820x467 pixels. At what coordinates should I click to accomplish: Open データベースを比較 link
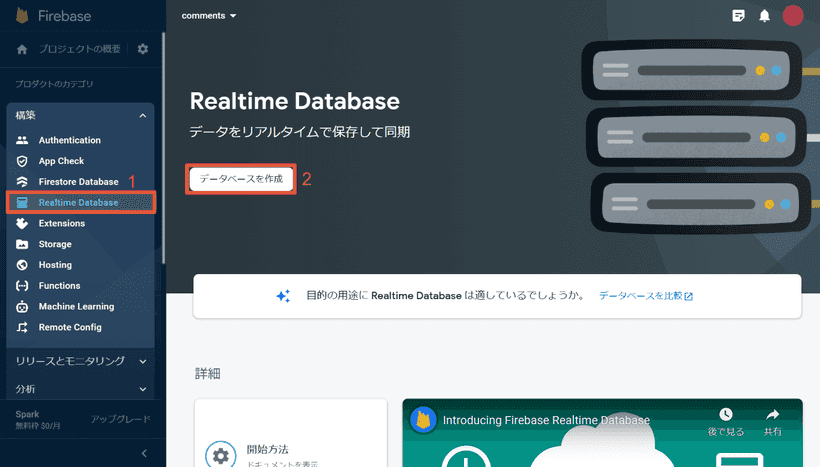click(646, 296)
